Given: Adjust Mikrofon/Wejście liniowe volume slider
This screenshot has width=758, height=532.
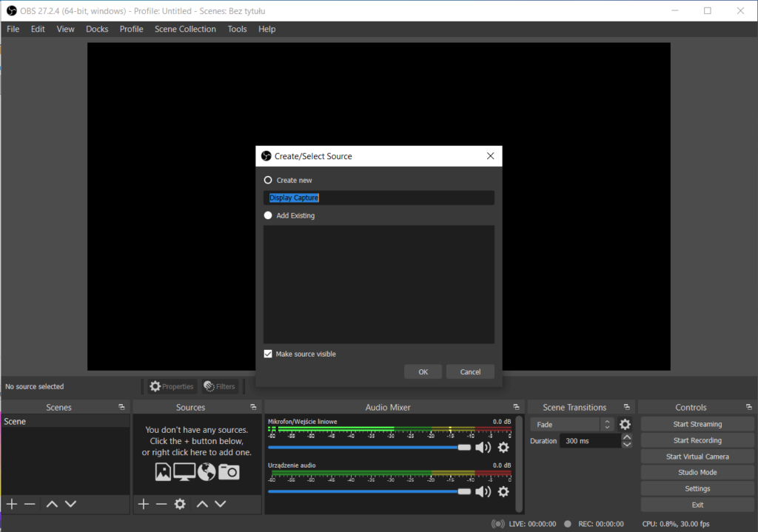Looking at the screenshot, I should [x=369, y=448].
